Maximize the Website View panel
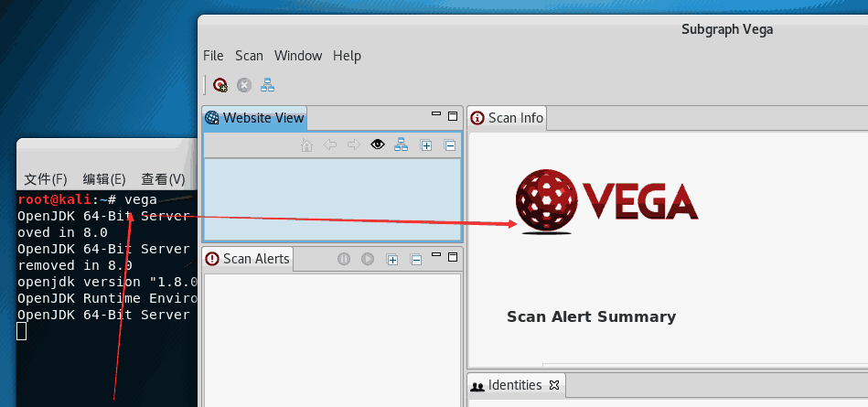Screen dimensions: 868x407 [452, 116]
